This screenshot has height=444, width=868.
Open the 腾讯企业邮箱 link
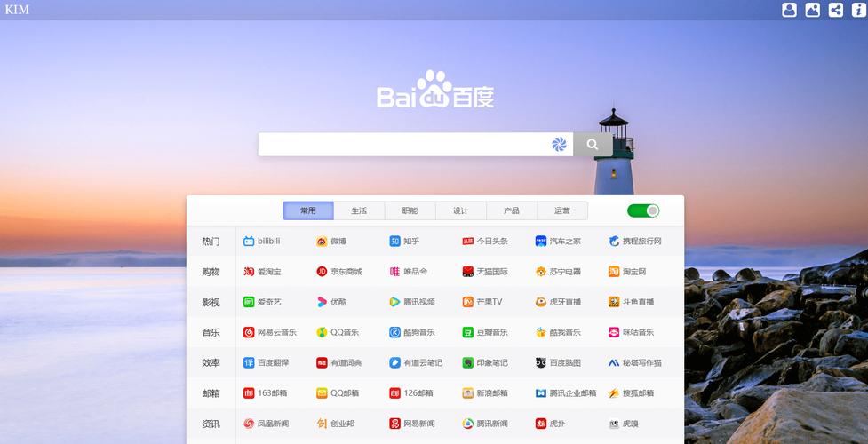point(566,393)
